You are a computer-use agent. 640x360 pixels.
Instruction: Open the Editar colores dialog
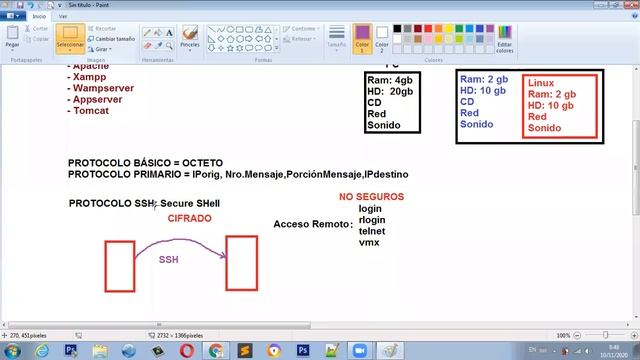coord(505,39)
